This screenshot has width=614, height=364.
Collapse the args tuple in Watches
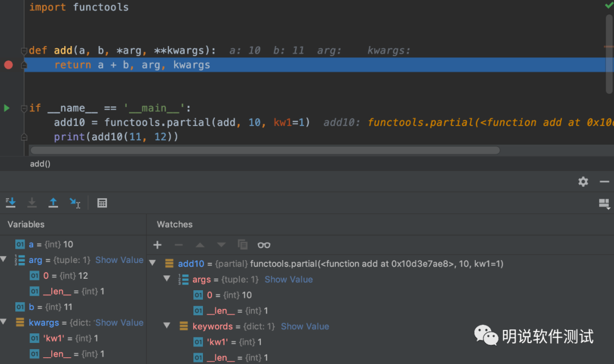point(167,279)
